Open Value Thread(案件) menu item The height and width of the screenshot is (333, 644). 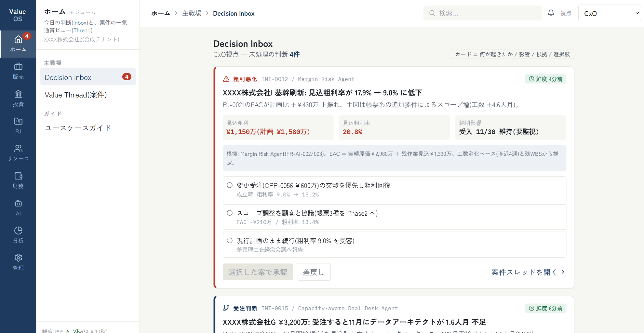(88, 95)
